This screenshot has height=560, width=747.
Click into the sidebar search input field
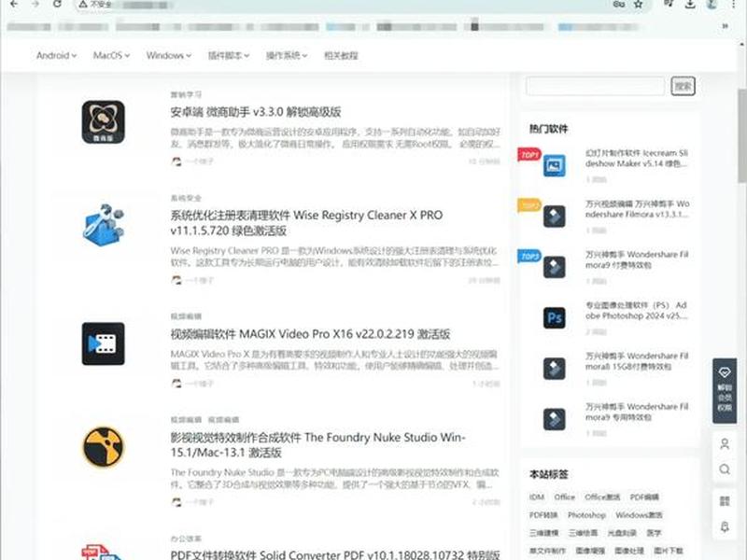pos(595,86)
